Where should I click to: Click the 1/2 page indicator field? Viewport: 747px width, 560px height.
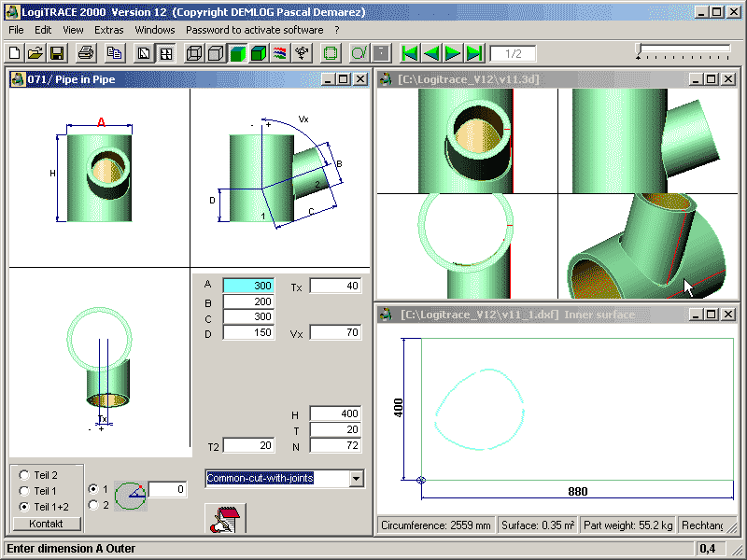513,53
